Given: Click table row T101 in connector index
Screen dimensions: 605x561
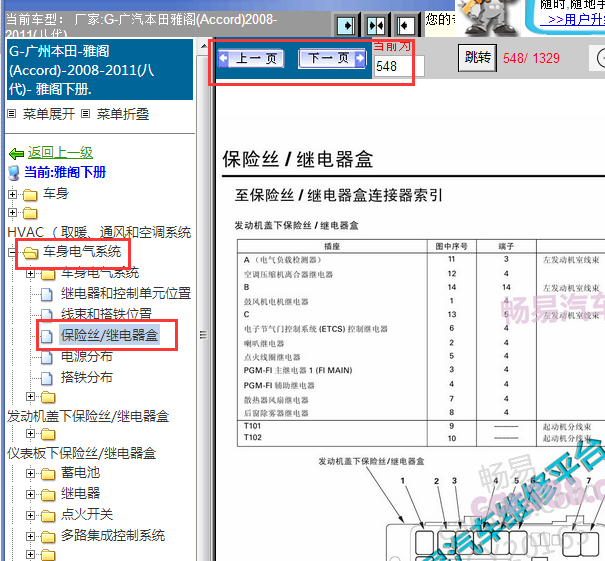Looking at the screenshot, I should pyautogui.click(x=421, y=426).
